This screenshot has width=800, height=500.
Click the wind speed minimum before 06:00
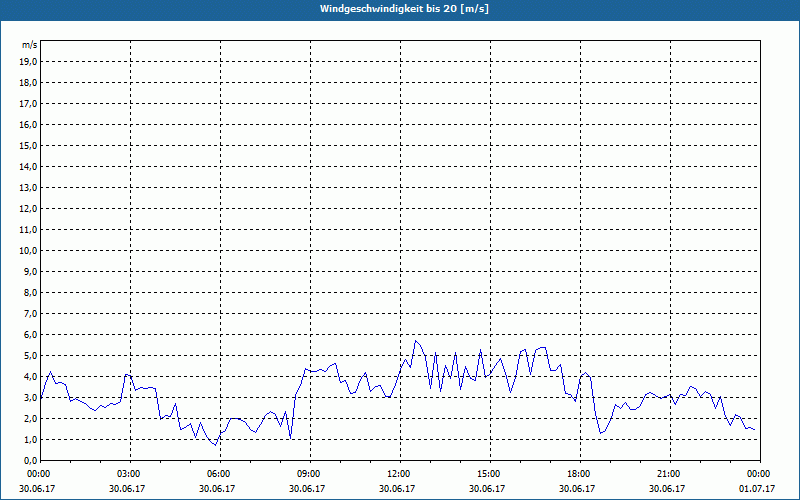(215, 445)
